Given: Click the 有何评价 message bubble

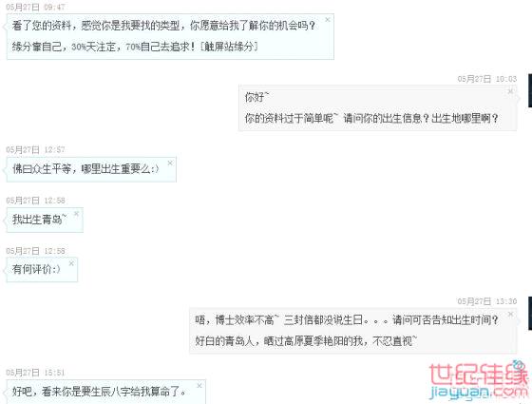Looking at the screenshot, I should (x=42, y=270).
